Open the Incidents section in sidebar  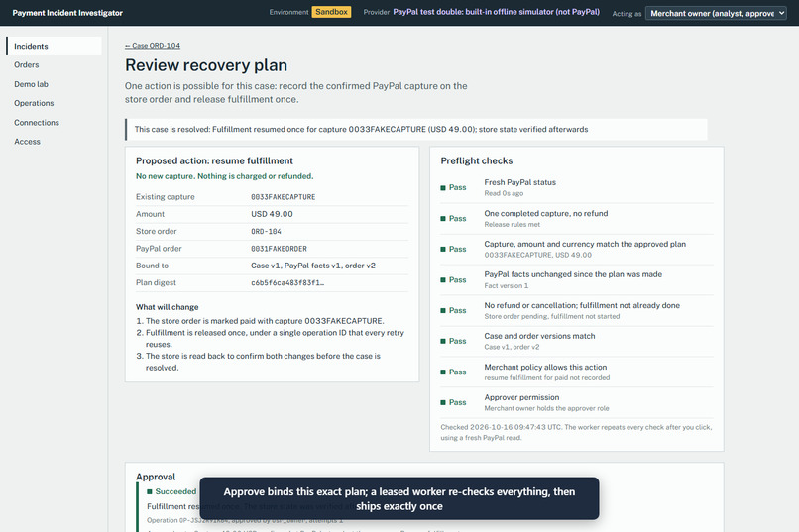click(x=54, y=46)
